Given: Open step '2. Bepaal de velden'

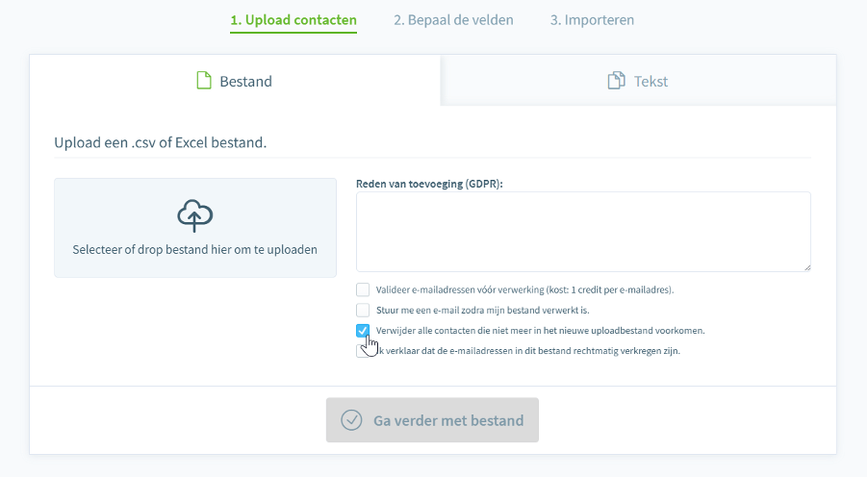Looking at the screenshot, I should point(453,20).
